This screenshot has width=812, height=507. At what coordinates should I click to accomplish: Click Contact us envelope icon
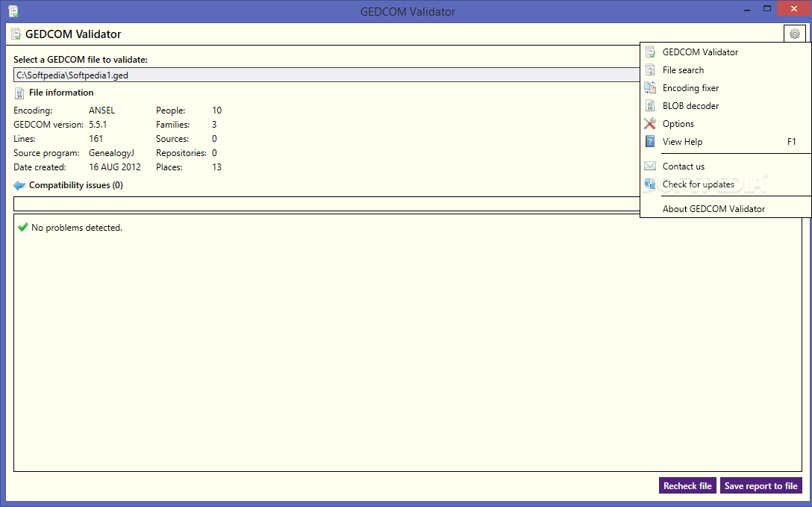[650, 167]
